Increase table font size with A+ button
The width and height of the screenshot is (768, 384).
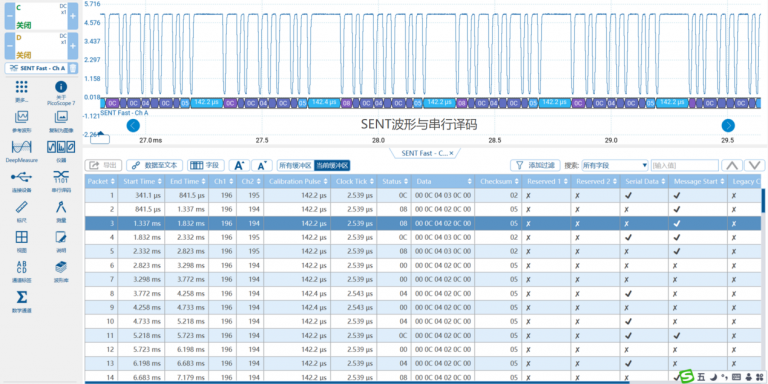coord(240,166)
